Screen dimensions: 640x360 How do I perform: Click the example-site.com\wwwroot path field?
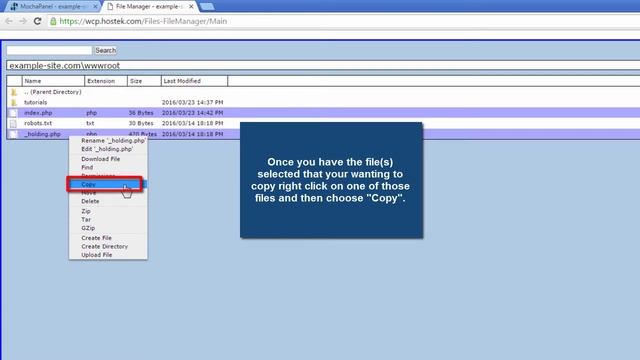322,65
